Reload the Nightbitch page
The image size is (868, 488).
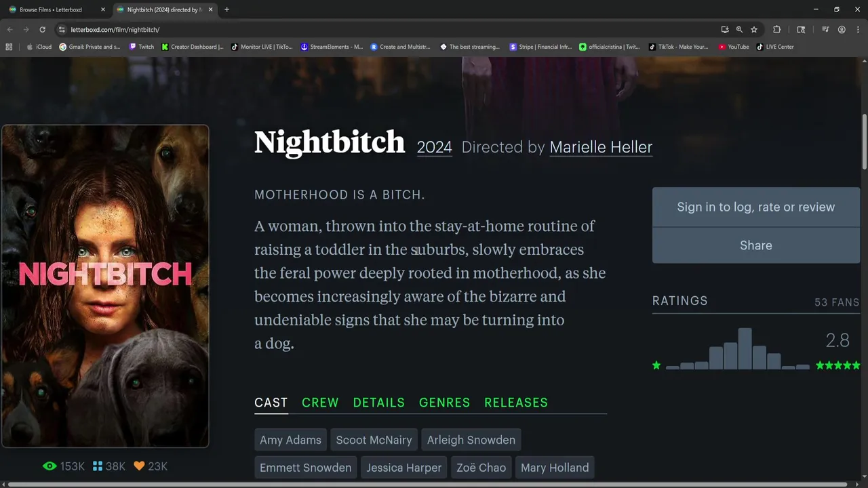(42, 30)
